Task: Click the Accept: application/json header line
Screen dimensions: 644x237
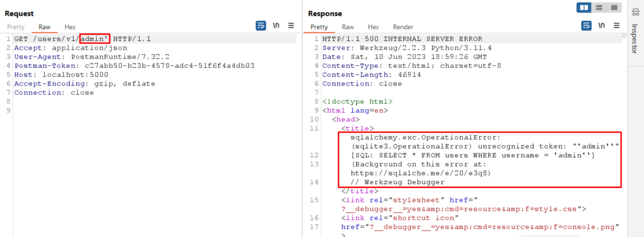Action: pyautogui.click(x=70, y=48)
